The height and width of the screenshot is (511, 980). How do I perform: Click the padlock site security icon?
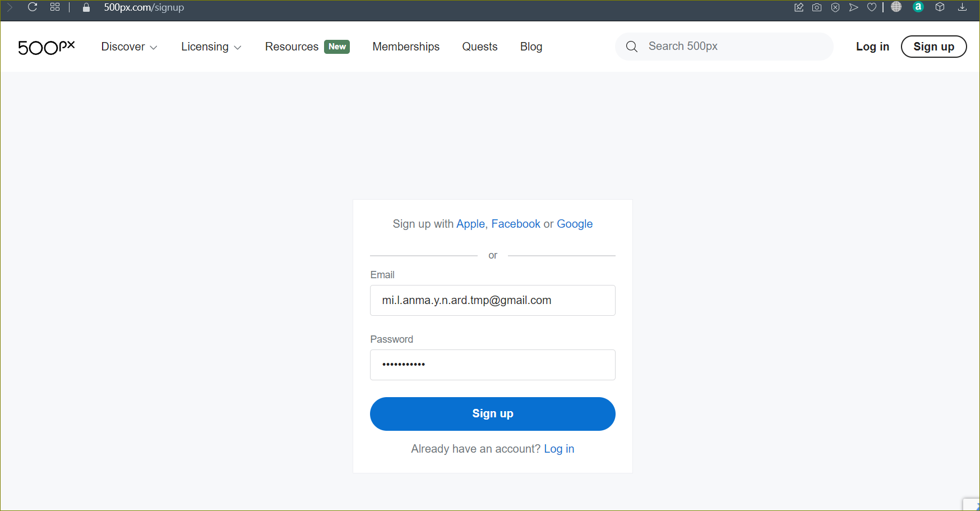coord(86,8)
